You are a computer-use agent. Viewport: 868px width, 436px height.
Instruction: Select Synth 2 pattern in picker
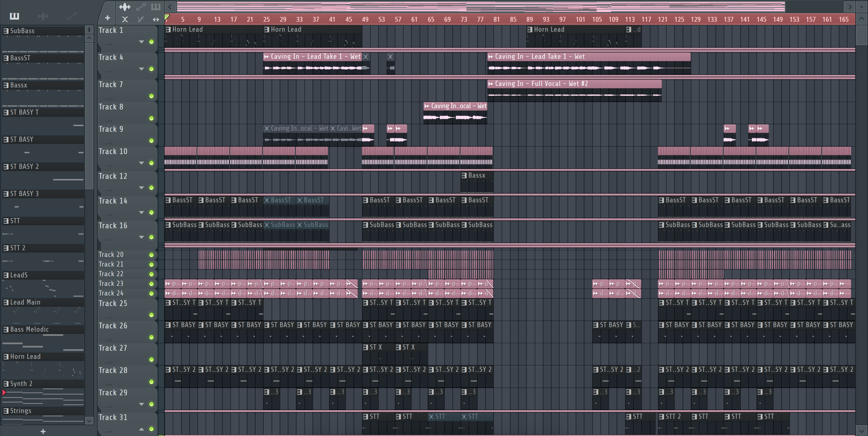(x=43, y=384)
